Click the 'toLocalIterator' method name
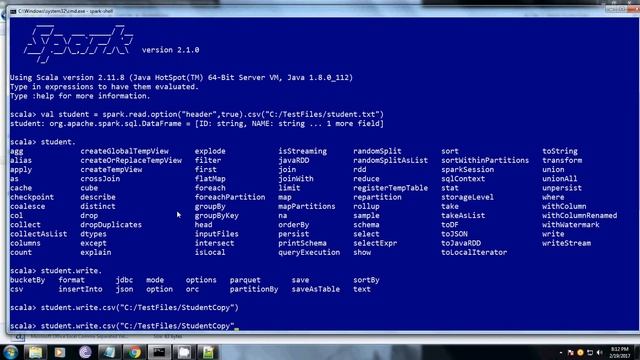This screenshot has height=360, width=640. pos(474,252)
